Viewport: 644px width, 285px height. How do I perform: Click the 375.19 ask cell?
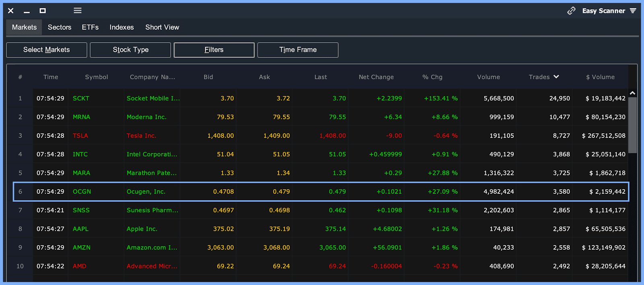[x=279, y=229]
